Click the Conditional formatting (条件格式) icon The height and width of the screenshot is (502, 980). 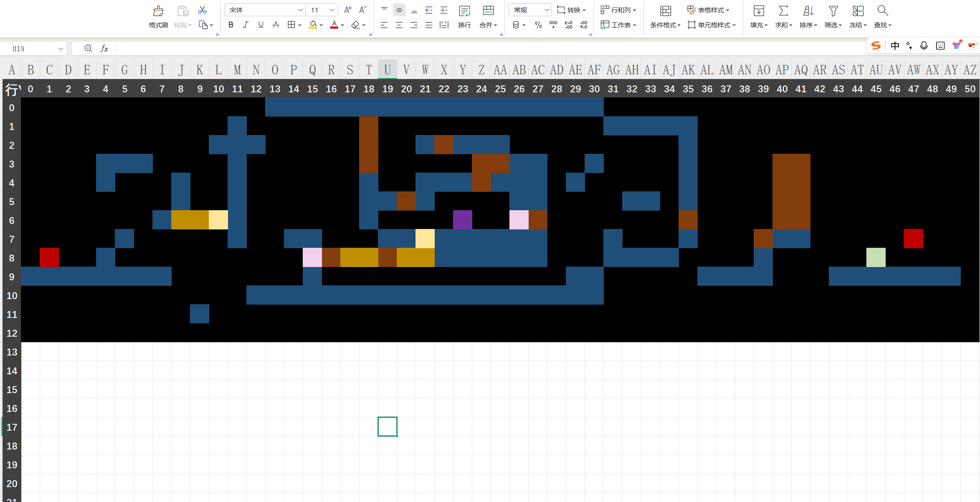pyautogui.click(x=665, y=11)
